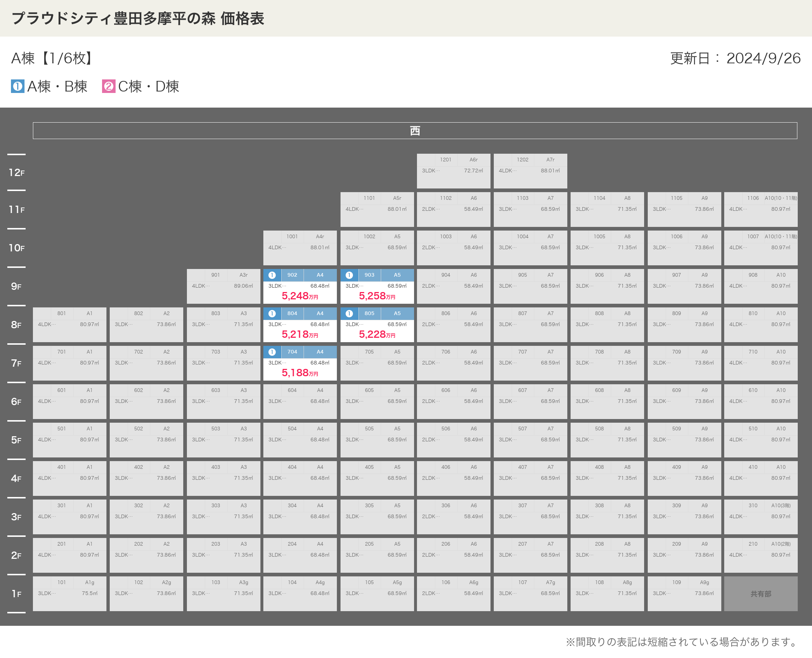Click unit 1101 A5r cell
812x658 pixels.
click(377, 210)
